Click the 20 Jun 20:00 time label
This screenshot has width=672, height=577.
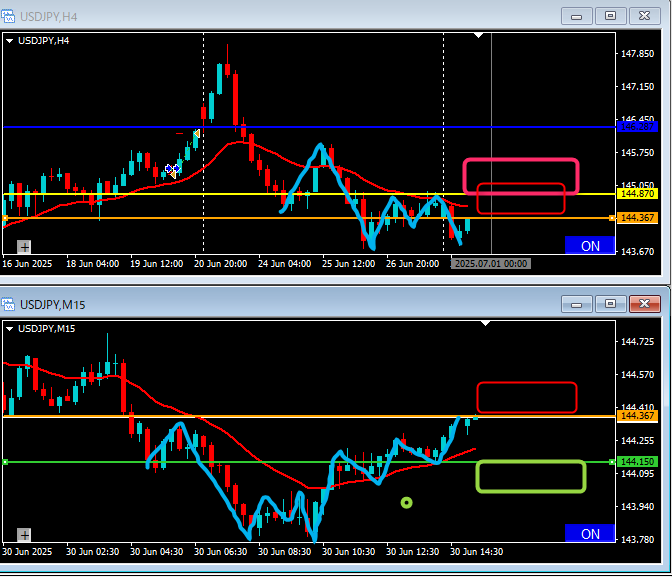(220, 264)
